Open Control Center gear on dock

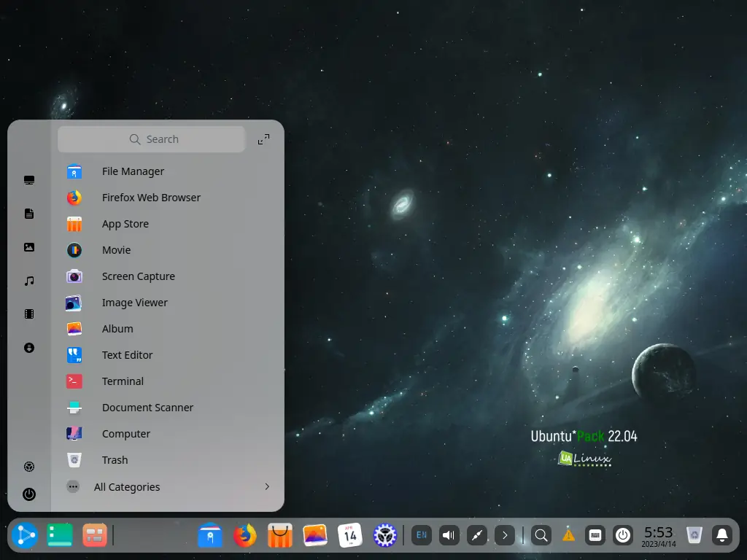(x=385, y=535)
